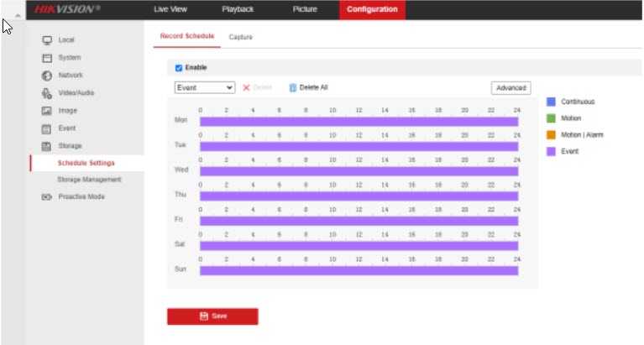Viewport: 644px width, 345px height.
Task: Uncheck the Enable checkbox
Action: pos(179,68)
